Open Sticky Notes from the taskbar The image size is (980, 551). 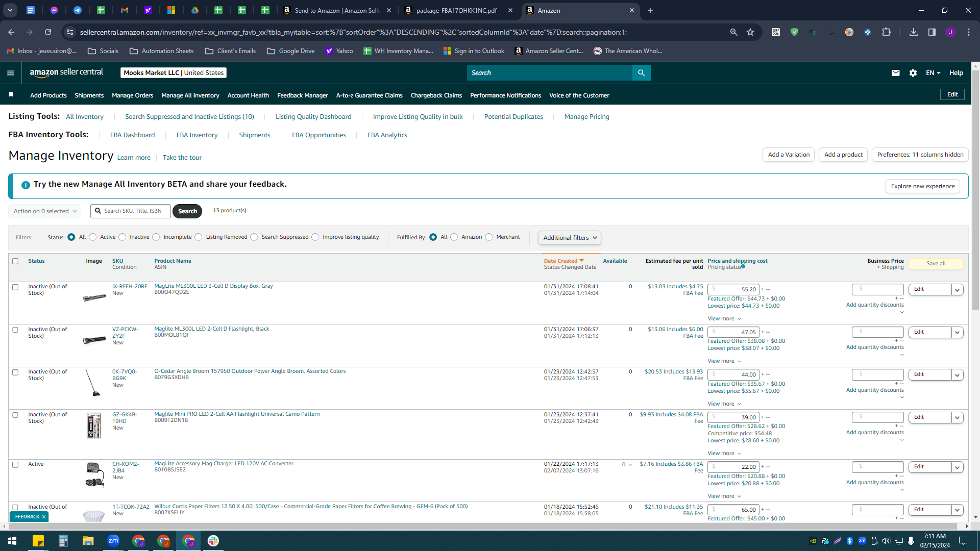pyautogui.click(x=38, y=541)
